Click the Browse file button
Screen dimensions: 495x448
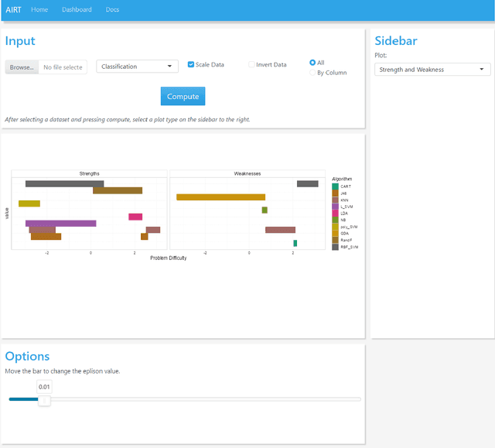22,67
